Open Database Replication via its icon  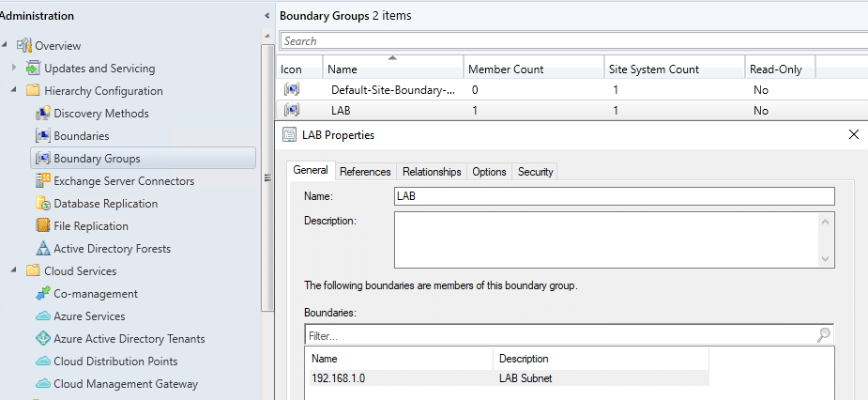42,204
